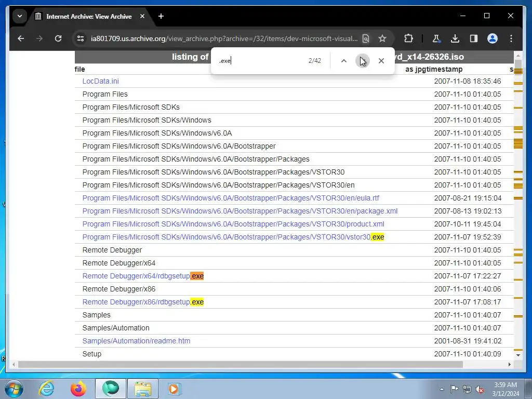Open the media player taskbar icon
532x399 pixels.
click(x=174, y=389)
